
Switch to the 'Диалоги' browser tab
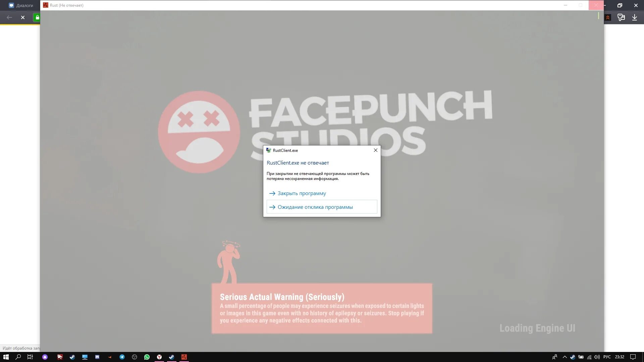coord(21,5)
